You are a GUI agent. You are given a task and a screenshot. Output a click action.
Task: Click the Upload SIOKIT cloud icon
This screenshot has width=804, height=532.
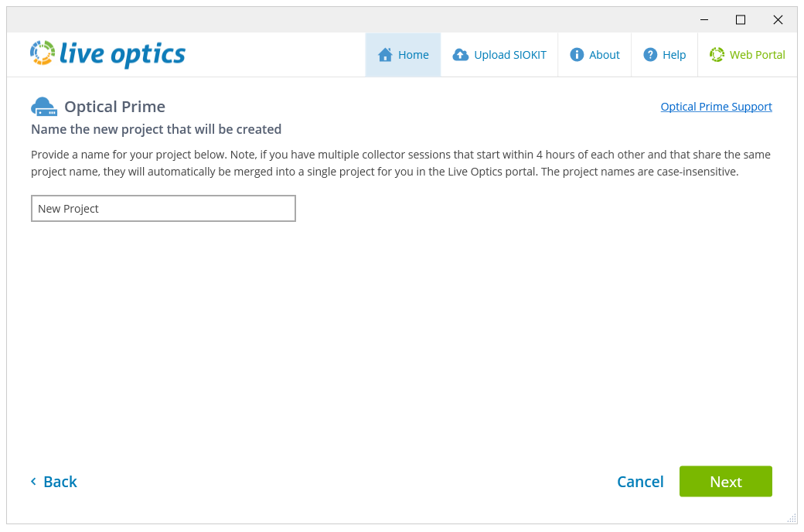coord(461,55)
